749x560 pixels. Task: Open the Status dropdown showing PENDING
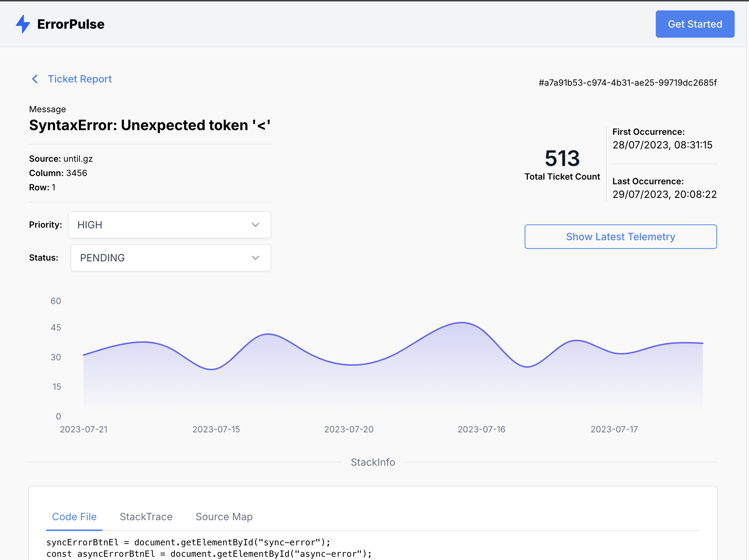point(171,258)
